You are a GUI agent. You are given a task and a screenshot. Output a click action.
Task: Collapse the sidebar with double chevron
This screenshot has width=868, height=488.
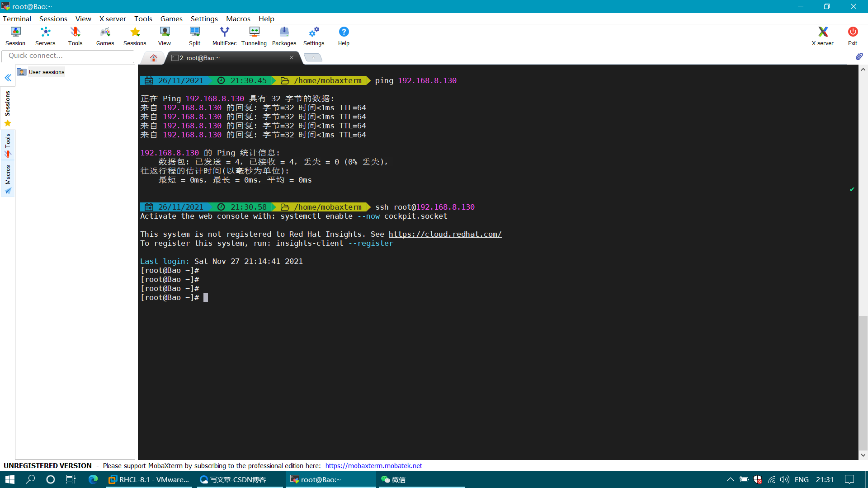pyautogui.click(x=8, y=78)
